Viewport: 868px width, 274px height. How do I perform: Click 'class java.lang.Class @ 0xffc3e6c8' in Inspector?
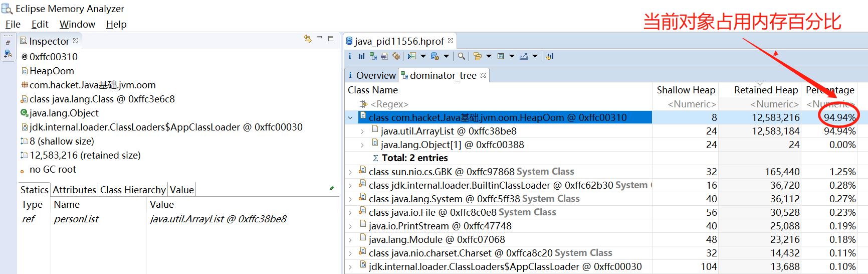point(102,99)
